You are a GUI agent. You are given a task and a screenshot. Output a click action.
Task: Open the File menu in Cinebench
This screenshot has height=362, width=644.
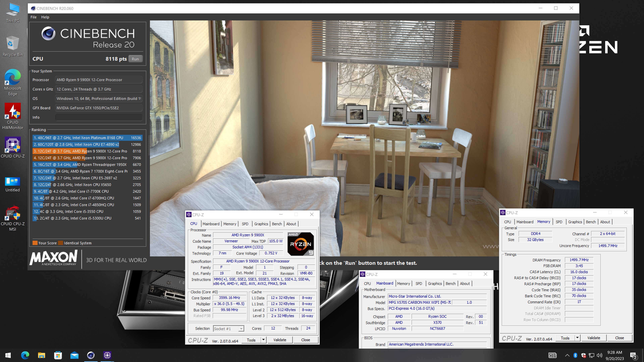coord(34,17)
